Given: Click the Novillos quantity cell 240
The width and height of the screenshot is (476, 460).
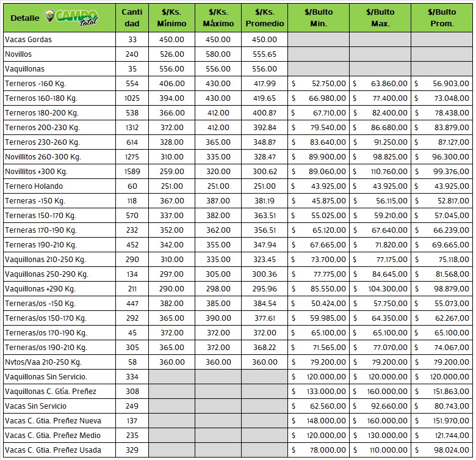Looking at the screenshot, I should click(x=132, y=54).
